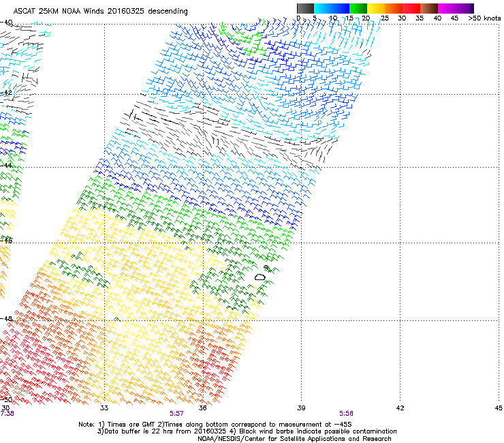The height and width of the screenshot is (443, 504).
Task: Click the '-50' latitude label
Action: [6, 399]
